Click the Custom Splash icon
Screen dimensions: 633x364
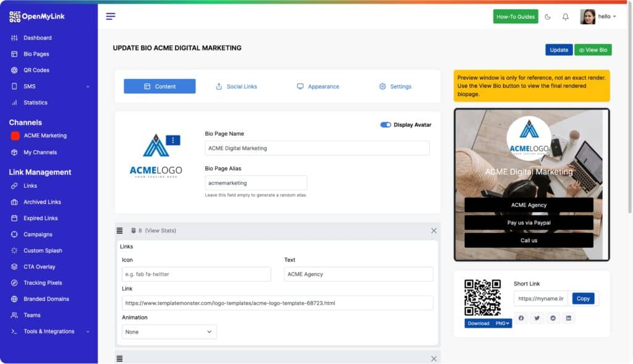[14, 250]
